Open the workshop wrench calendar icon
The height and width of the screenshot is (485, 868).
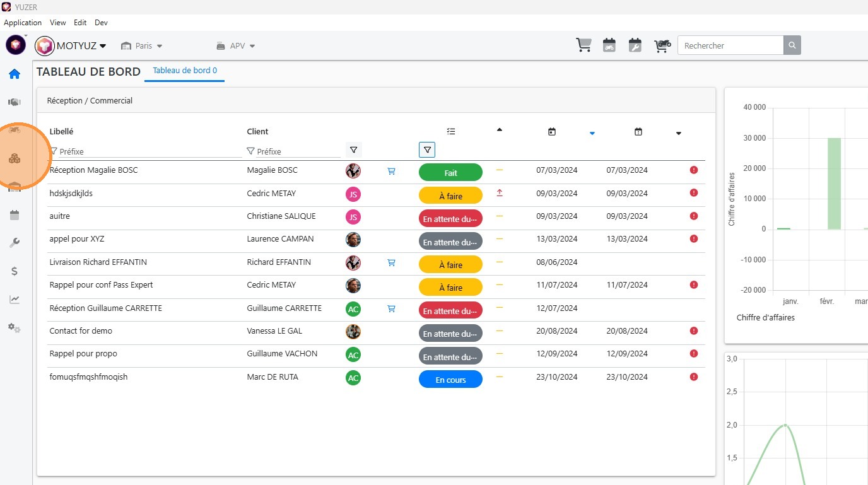coord(635,45)
